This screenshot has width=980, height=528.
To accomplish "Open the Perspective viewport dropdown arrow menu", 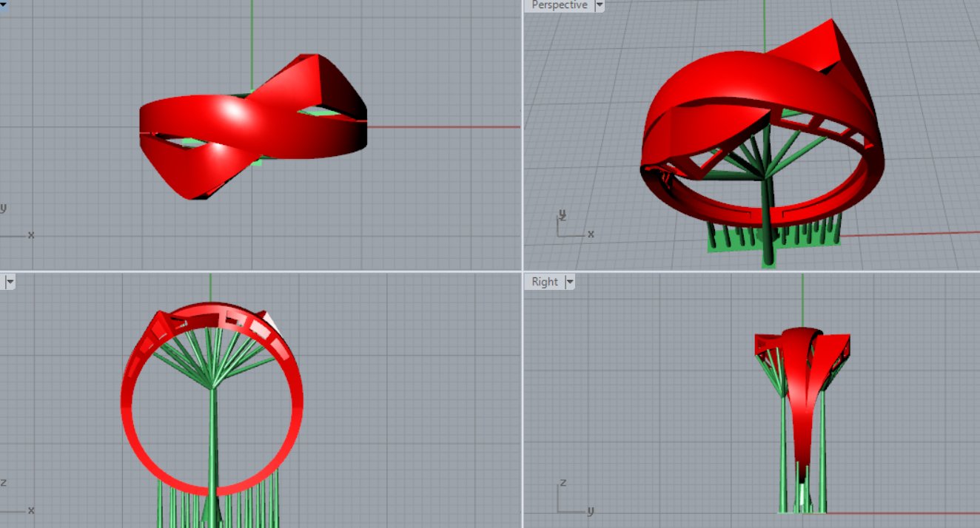I will tap(599, 5).
